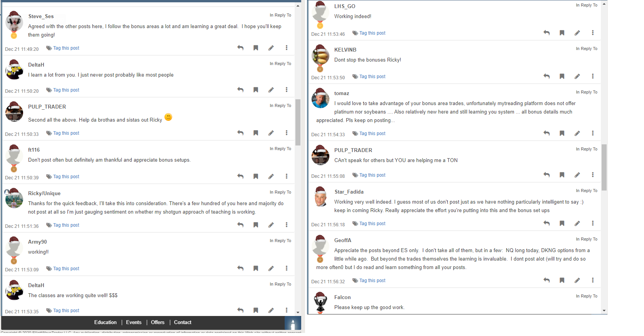Tag this post by Steve_Ses
The height and width of the screenshot is (336, 644).
63,48
